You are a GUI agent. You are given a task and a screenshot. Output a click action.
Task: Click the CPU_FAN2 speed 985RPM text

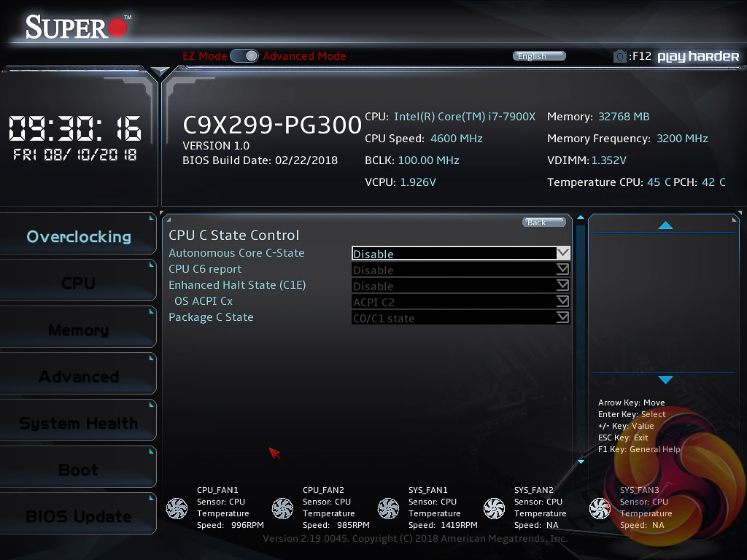(353, 525)
